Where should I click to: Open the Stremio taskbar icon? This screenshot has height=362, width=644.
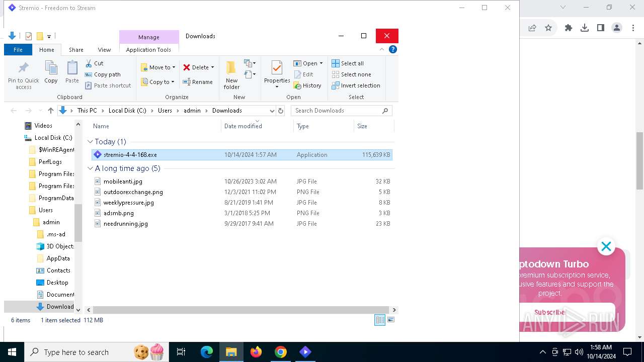[x=305, y=352]
